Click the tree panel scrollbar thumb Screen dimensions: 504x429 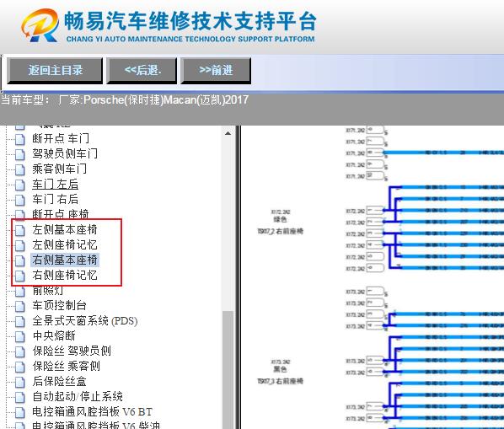(x=228, y=369)
